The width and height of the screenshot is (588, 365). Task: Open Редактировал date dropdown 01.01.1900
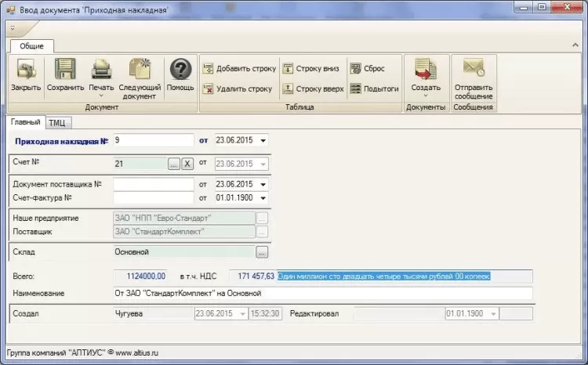coord(493,313)
